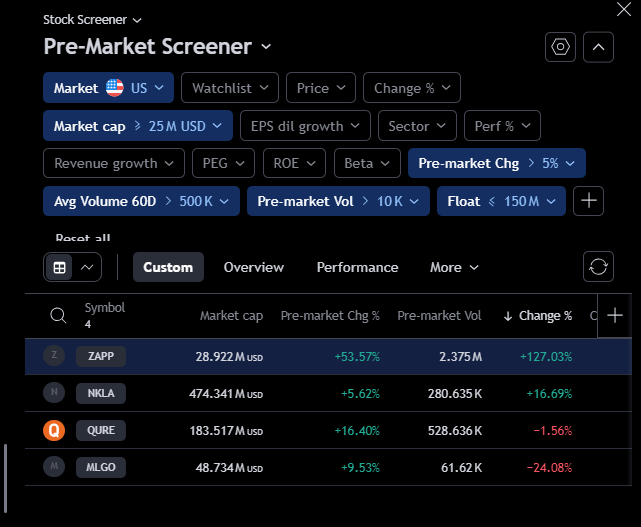The image size is (641, 527).
Task: Open the PEG filter dropdown
Action: 223,163
